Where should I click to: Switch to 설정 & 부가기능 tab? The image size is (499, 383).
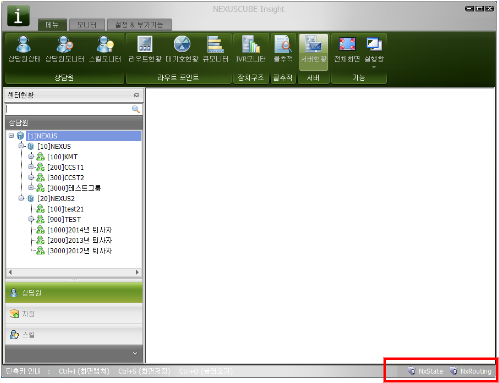pos(139,25)
